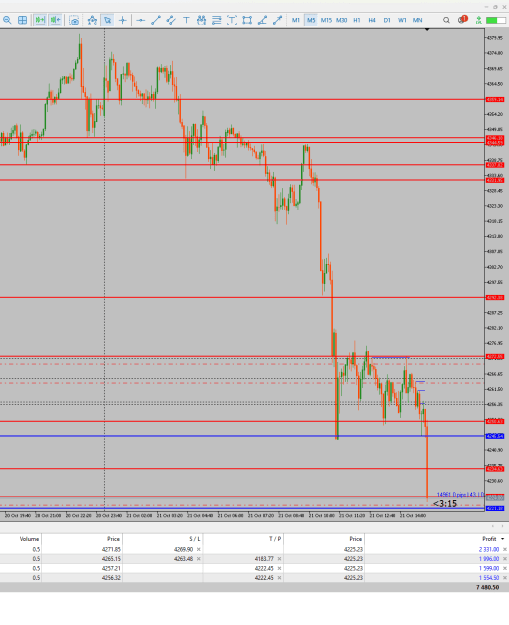The width and height of the screenshot is (509, 625).
Task: Select the trendline drawing tool
Action: click(156, 20)
